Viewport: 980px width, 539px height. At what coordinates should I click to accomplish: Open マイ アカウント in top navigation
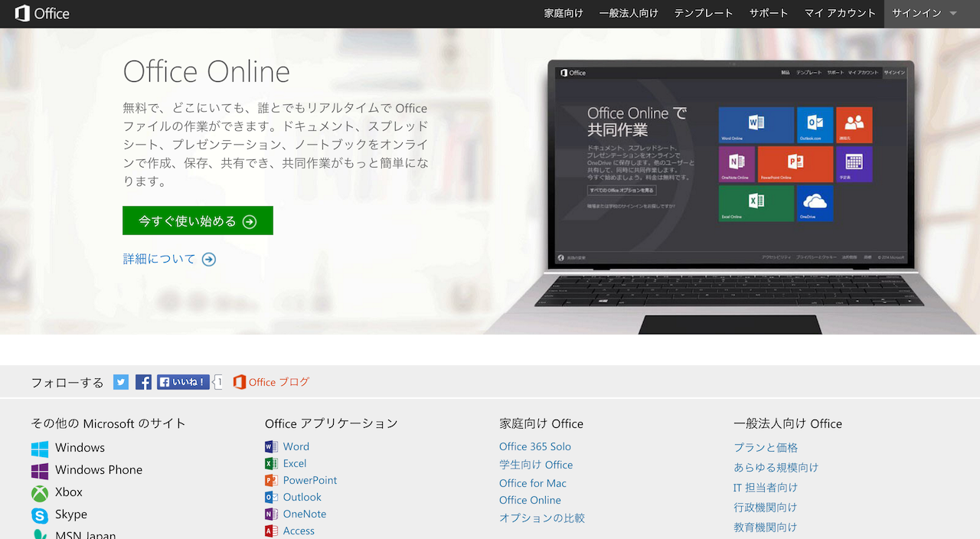point(840,13)
